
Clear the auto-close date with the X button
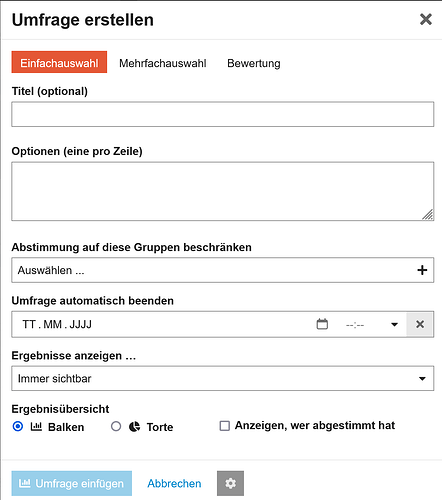[420, 324]
